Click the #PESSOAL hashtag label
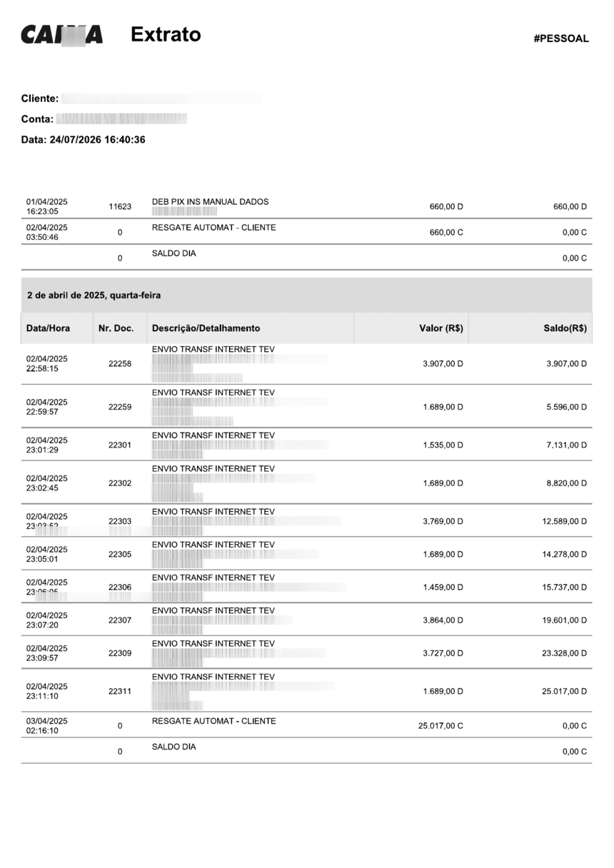 pos(561,39)
